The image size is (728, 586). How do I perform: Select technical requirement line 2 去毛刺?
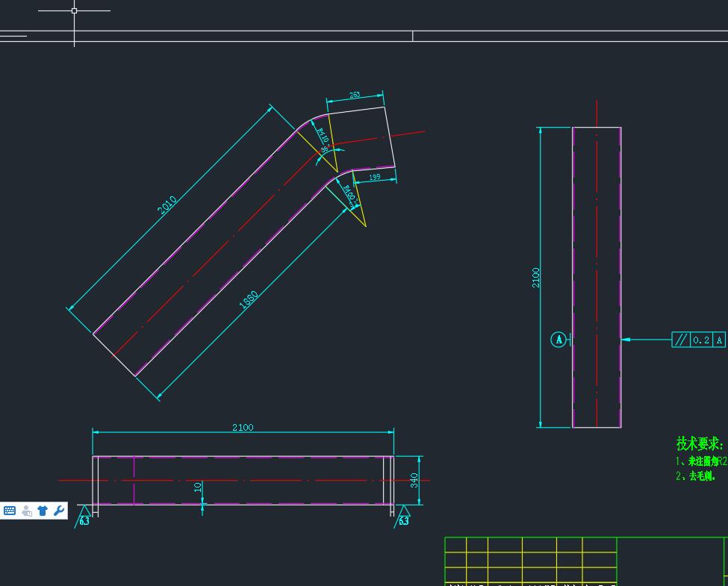click(x=695, y=476)
